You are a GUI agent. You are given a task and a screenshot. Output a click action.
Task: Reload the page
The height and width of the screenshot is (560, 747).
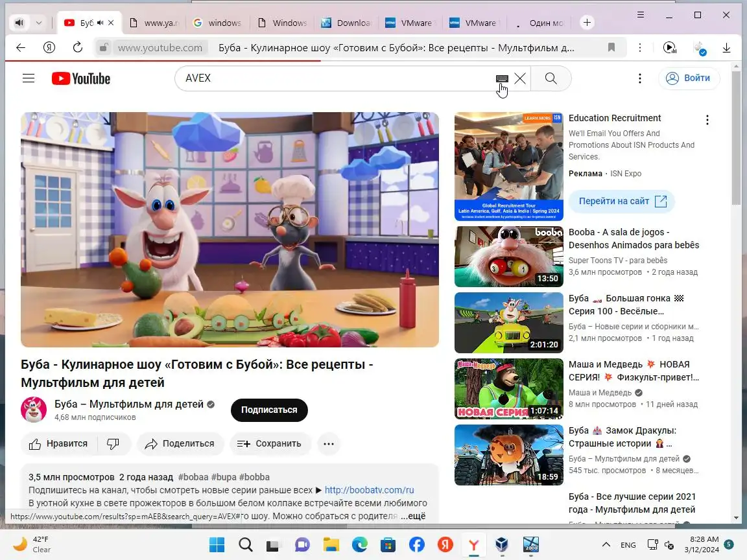click(78, 47)
